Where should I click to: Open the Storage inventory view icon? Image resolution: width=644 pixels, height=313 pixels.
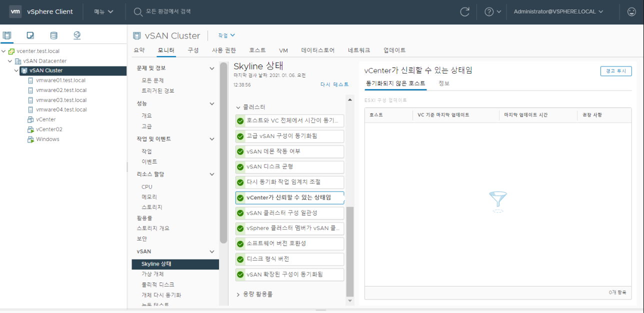pyautogui.click(x=53, y=35)
